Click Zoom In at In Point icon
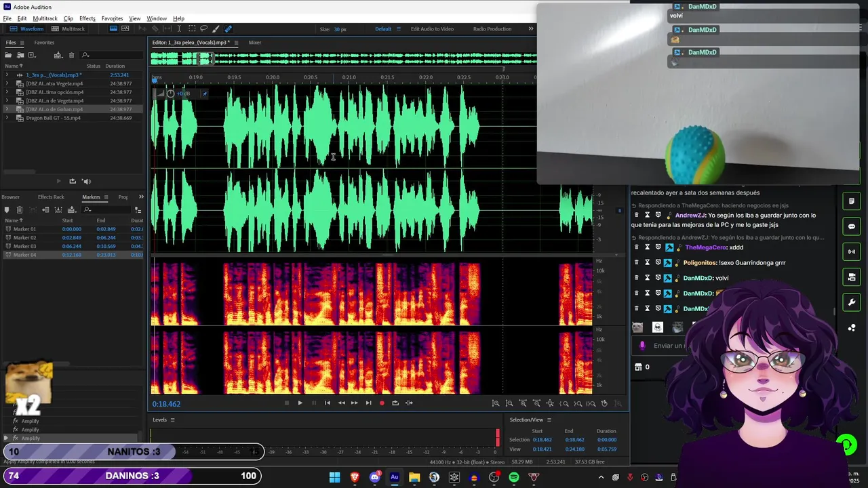 tap(564, 403)
